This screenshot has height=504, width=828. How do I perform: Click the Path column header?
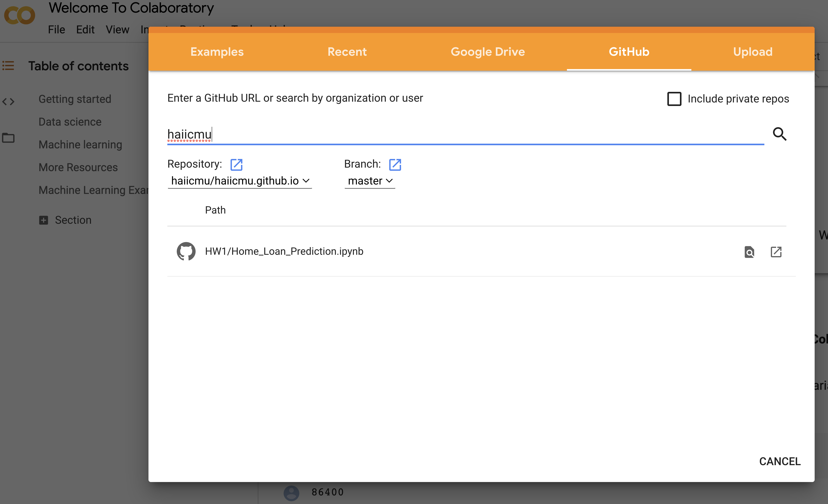pos(215,210)
